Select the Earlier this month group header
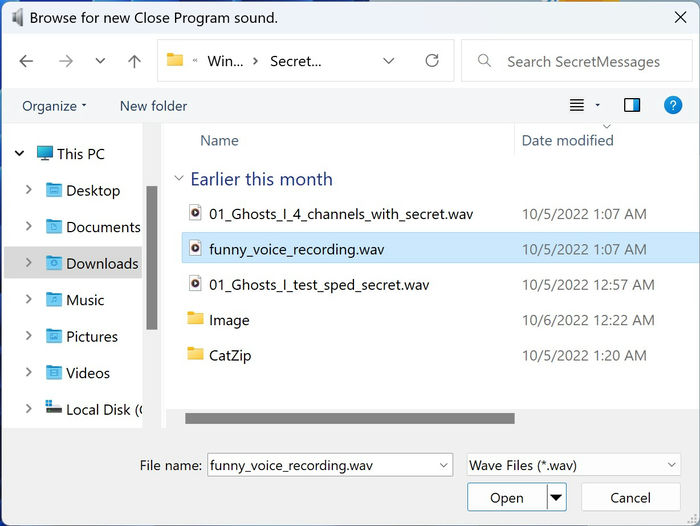Image resolution: width=700 pixels, height=526 pixels. [261, 179]
